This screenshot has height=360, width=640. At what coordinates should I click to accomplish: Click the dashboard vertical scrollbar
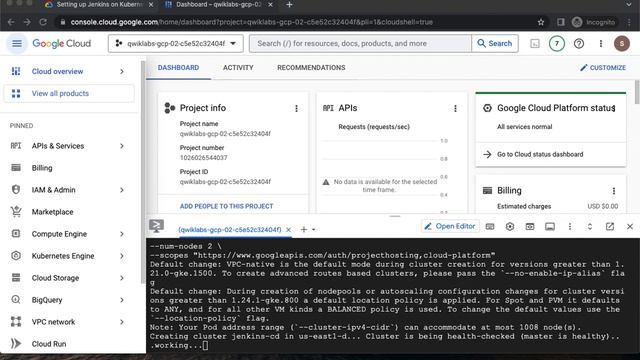coord(637,92)
